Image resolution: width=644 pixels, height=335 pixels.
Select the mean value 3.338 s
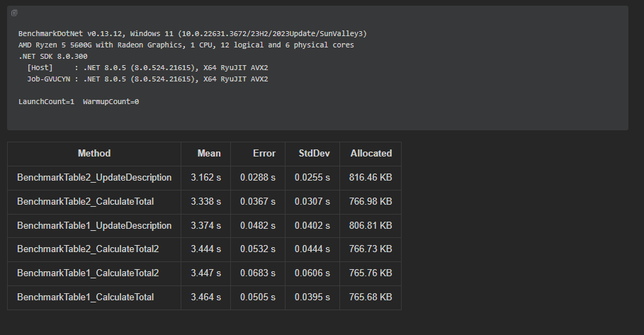point(205,202)
